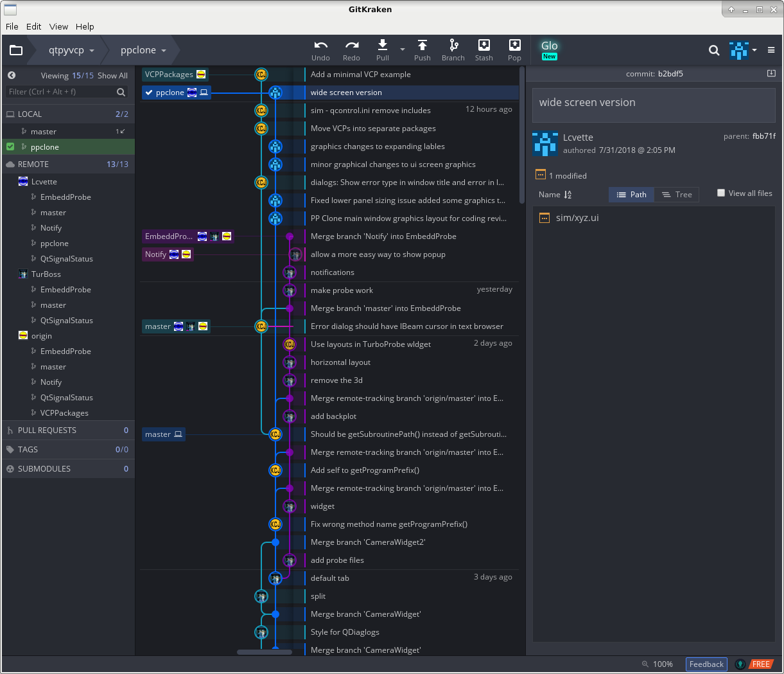Image resolution: width=784 pixels, height=674 pixels.
Task: Select commit 'make probe work'
Action: coord(342,290)
